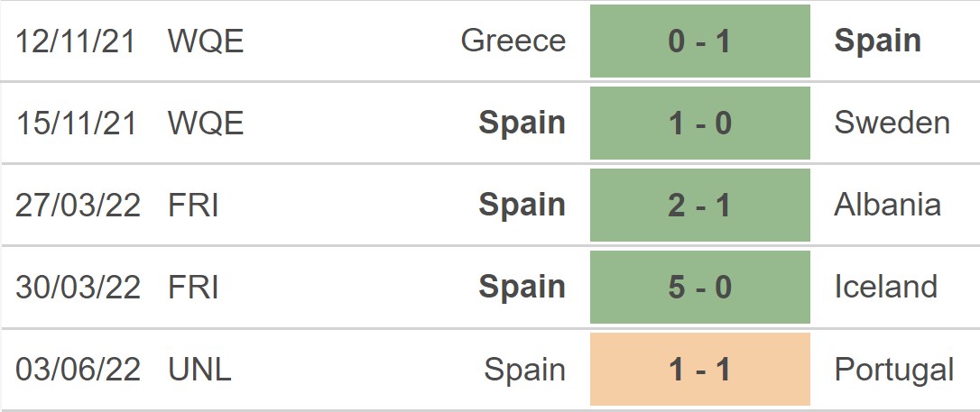
Task: Open the Spain 1 - 0 Sweden score
Action: (700, 123)
